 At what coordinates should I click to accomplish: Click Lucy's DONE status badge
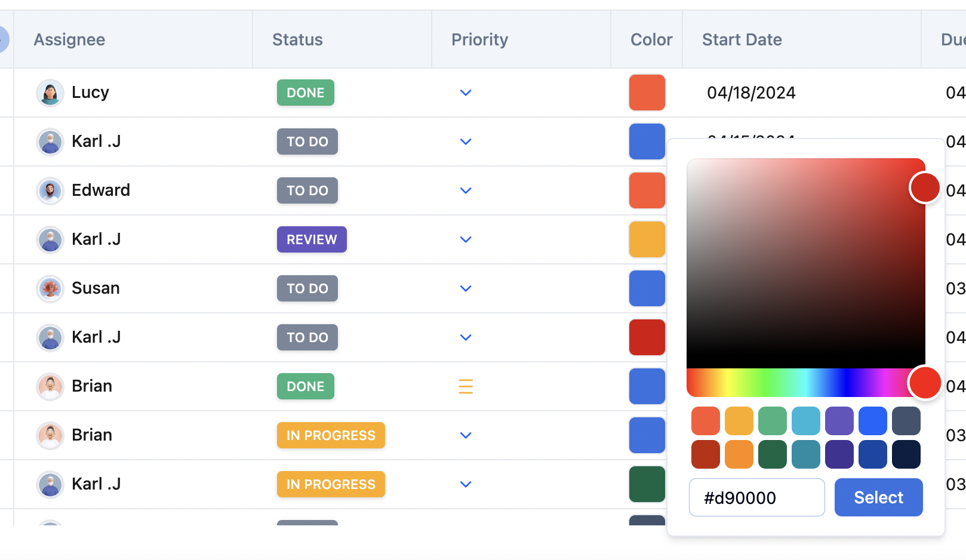(305, 93)
